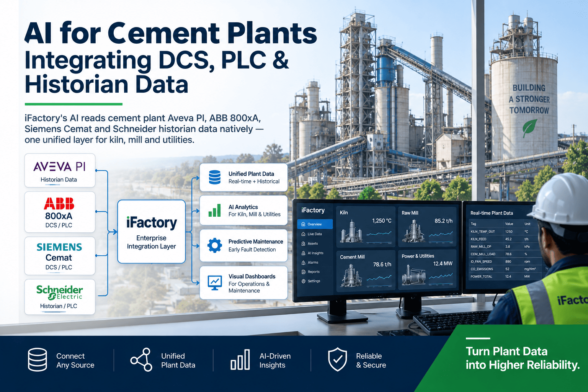Click the Assets icon in dashboard sidebar
The width and height of the screenshot is (588, 392).
[x=304, y=243]
